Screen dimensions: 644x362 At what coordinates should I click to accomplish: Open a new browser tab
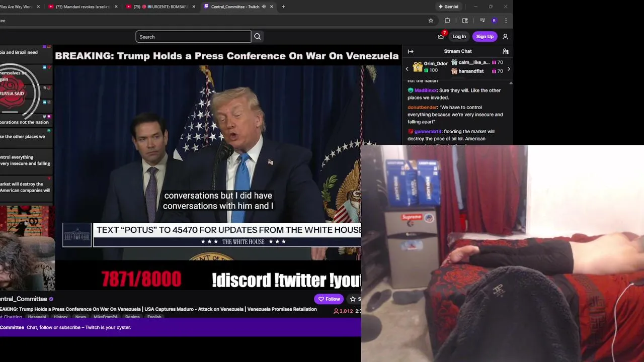coord(283,7)
